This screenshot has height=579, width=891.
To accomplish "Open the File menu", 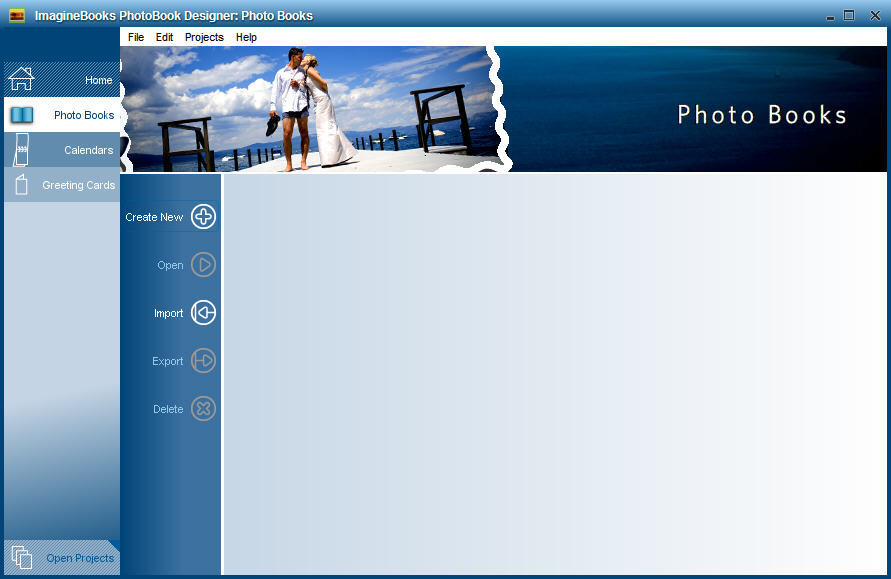I will pyautogui.click(x=136, y=37).
